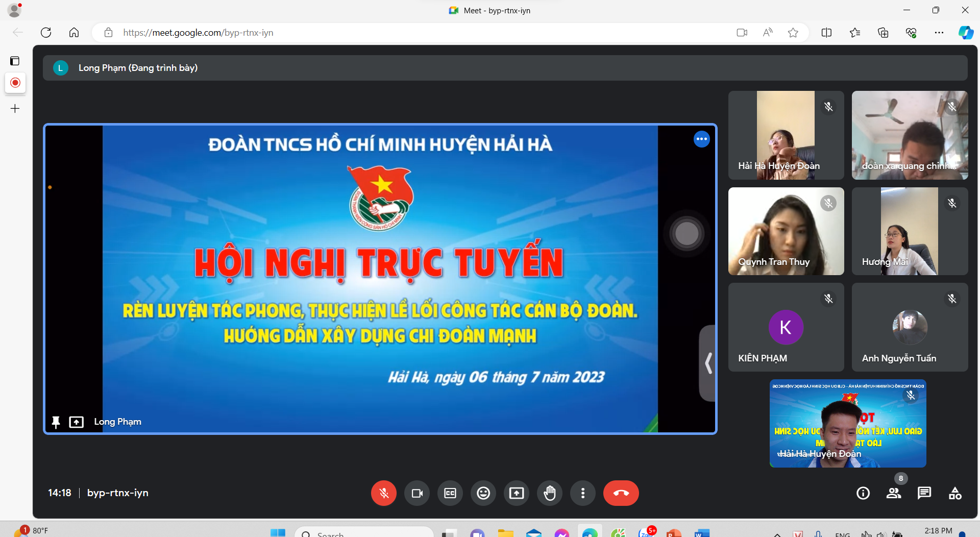Turn on closed captions
Viewport: 980px width, 537px height.
coord(450,493)
